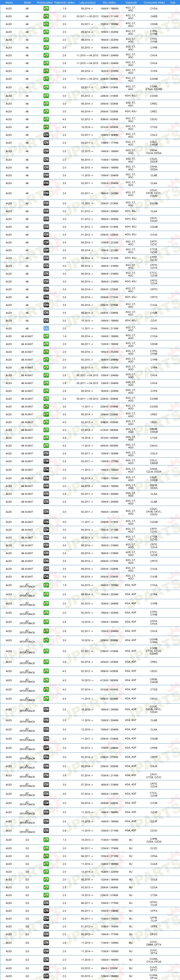The width and height of the screenshot is (180, 980).
Task: Click the 'Oznaczenie silnika' column header
Action: click(x=154, y=2)
